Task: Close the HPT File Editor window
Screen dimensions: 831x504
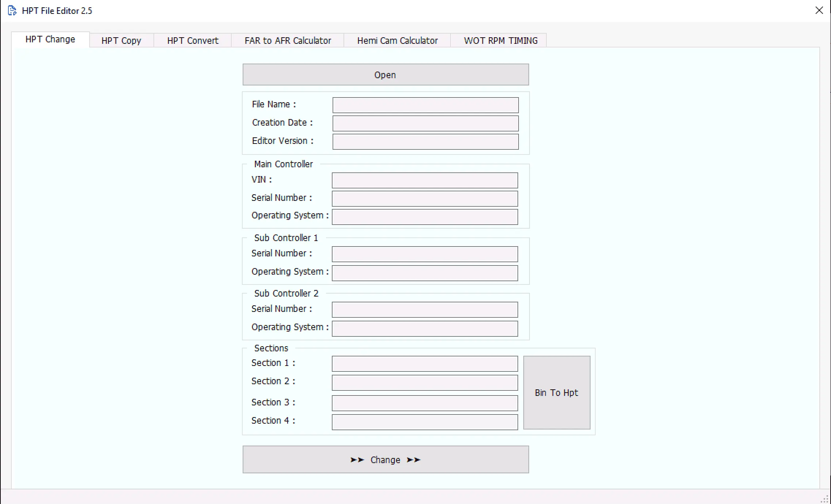Action: pos(819,11)
